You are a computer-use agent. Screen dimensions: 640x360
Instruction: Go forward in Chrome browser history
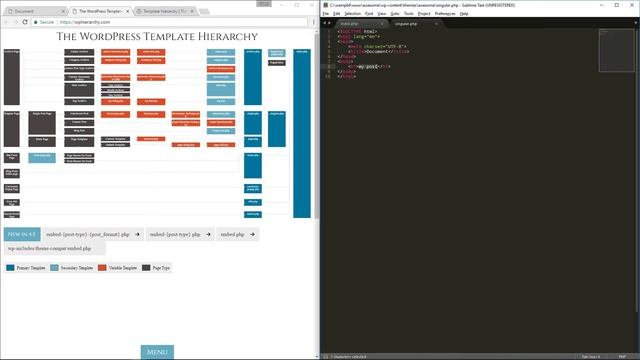click(x=16, y=22)
